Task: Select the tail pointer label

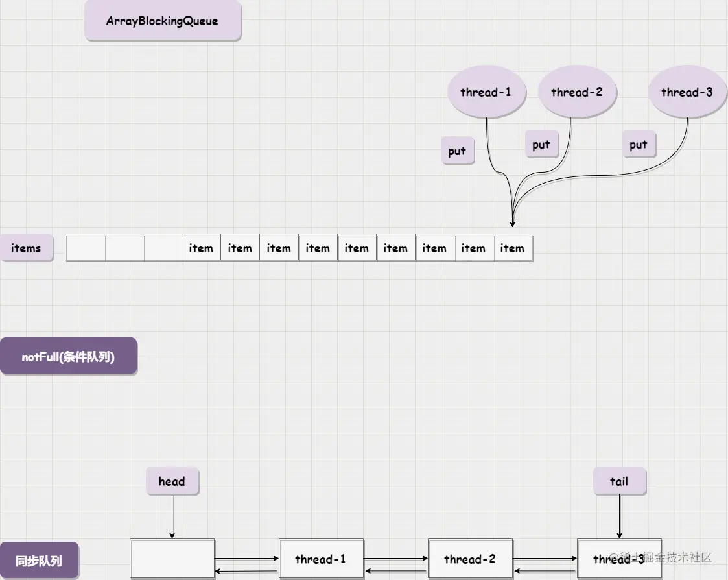Action: tap(619, 481)
